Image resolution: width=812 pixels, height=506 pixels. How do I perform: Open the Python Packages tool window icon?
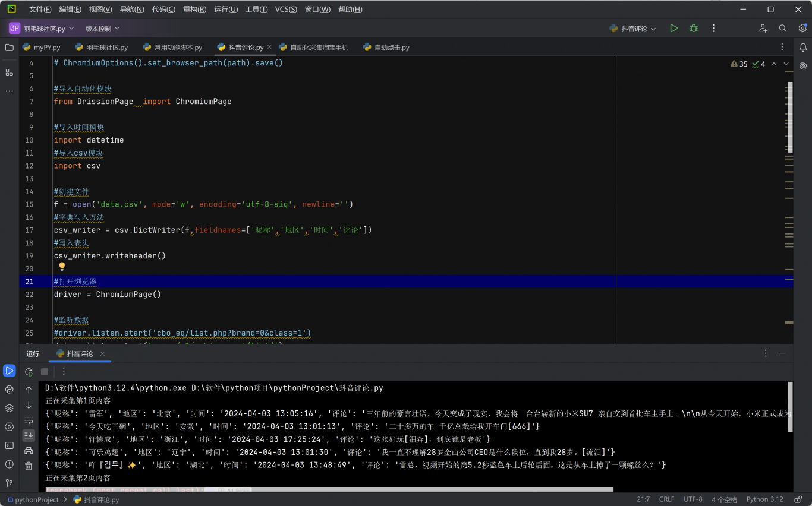pos(9,390)
